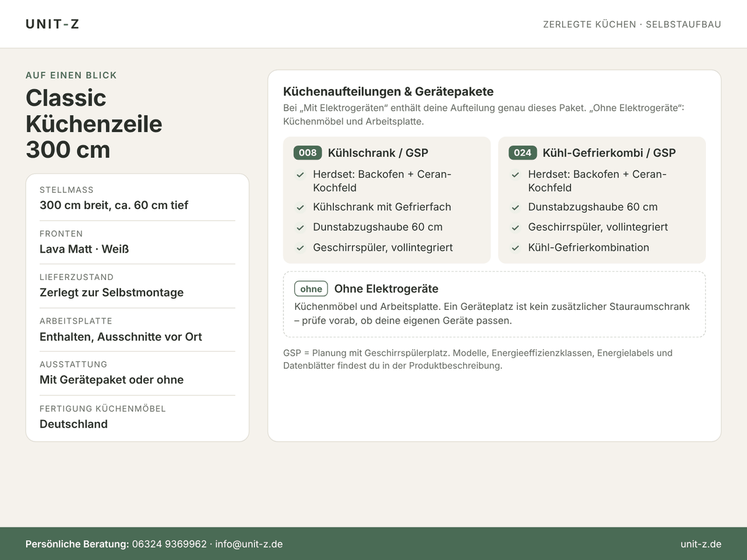This screenshot has height=560, width=747.
Task: Click checkmark next to Herdset in 008 card
Action: coord(300,175)
